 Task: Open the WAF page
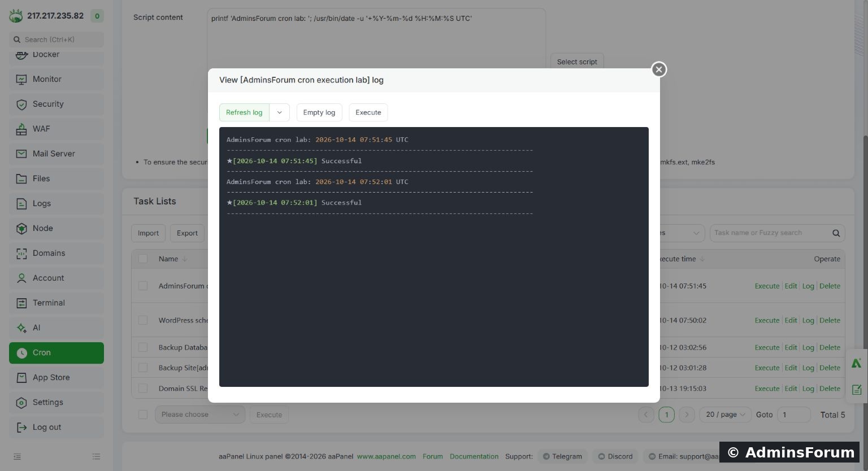pos(57,129)
